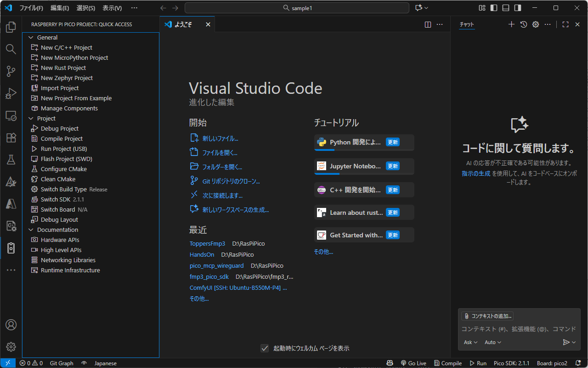
Task: Open the ファイル(F) menu
Action: (x=31, y=8)
